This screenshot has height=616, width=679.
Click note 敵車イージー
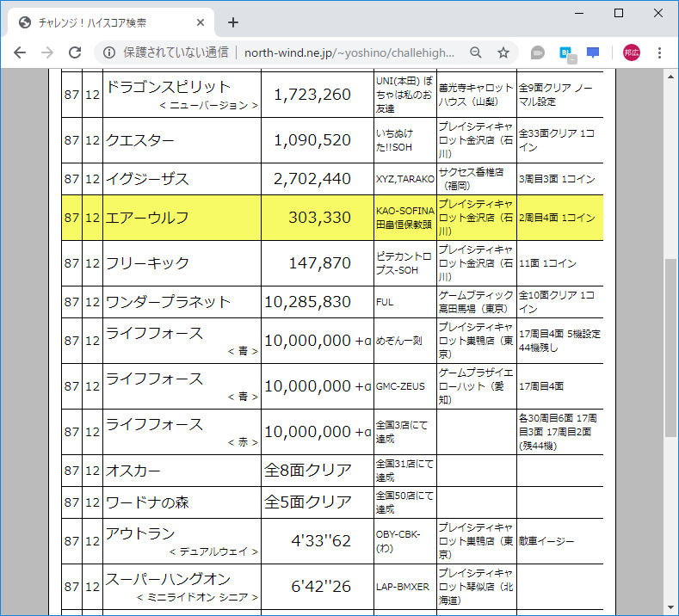[546, 541]
